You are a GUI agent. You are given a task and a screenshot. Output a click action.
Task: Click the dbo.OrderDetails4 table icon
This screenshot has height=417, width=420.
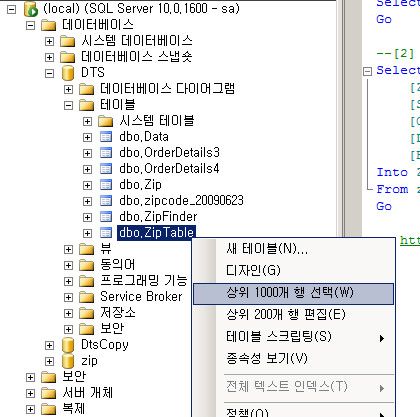point(106,169)
